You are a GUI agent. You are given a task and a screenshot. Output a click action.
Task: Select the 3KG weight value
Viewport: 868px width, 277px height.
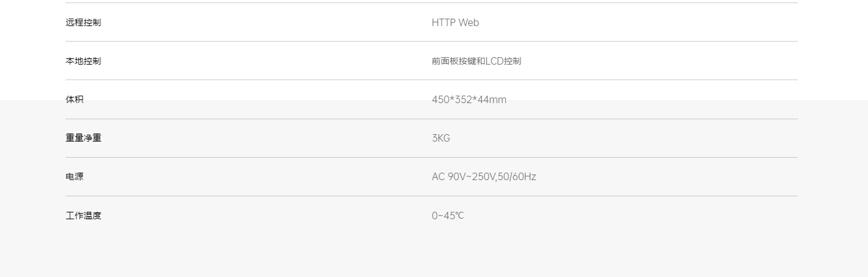click(x=441, y=138)
